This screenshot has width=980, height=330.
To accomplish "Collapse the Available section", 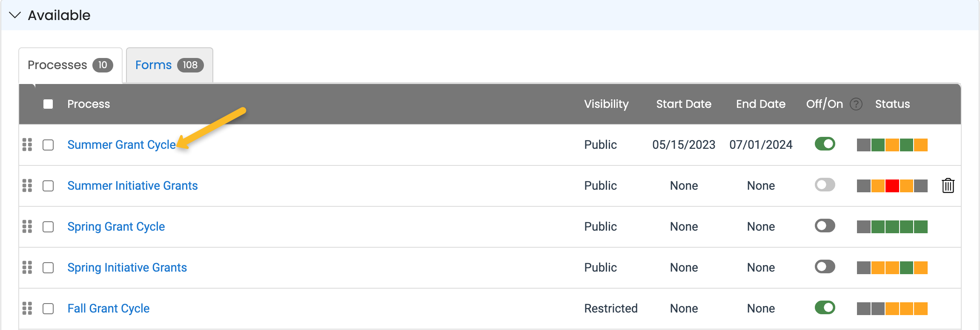I will pos(14,15).
